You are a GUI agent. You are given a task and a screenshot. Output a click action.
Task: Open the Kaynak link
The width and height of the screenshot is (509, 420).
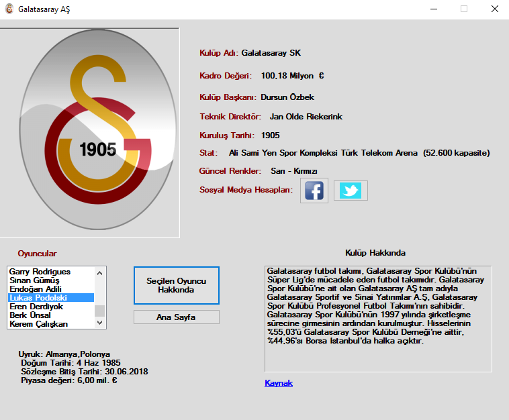(279, 383)
